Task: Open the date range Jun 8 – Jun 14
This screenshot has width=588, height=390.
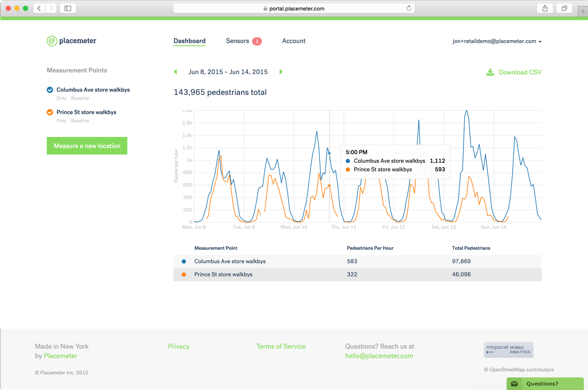Action: pyautogui.click(x=228, y=72)
